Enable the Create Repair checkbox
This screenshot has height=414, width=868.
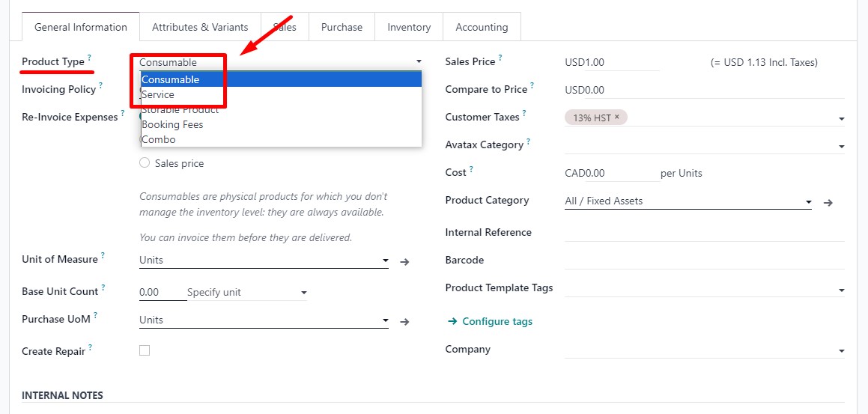click(145, 350)
